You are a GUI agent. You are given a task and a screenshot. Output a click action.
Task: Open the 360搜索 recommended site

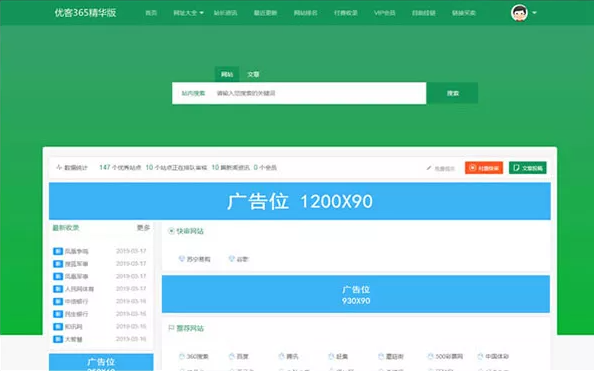point(198,357)
